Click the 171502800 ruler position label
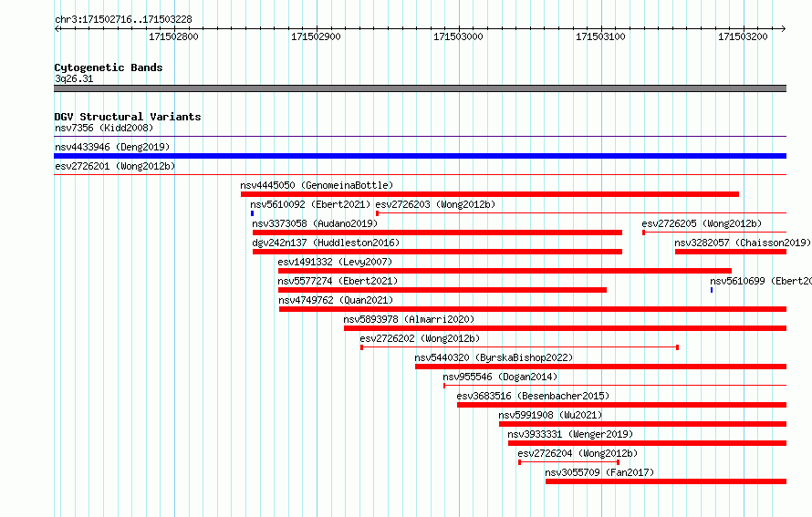This screenshot has height=517, width=812. point(173,36)
